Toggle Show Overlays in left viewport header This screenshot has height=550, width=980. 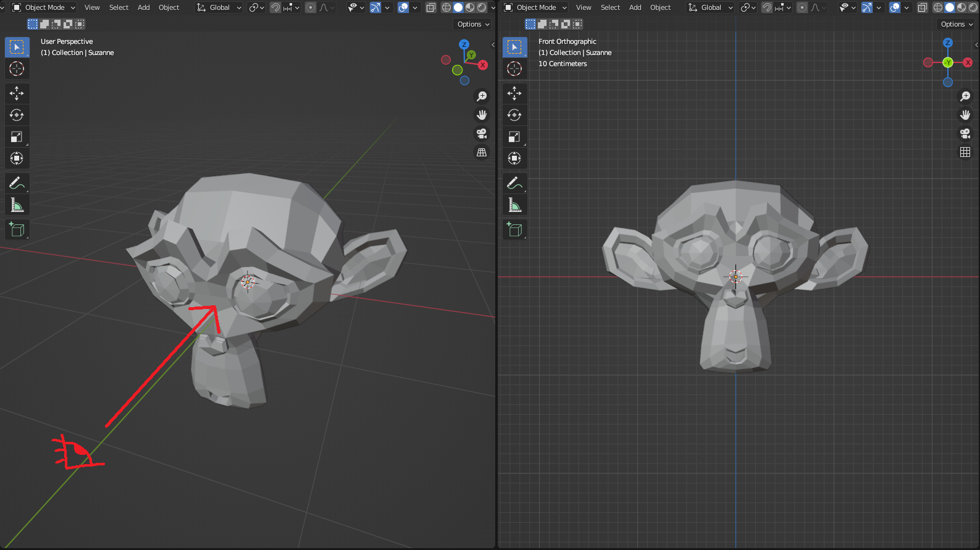click(403, 7)
